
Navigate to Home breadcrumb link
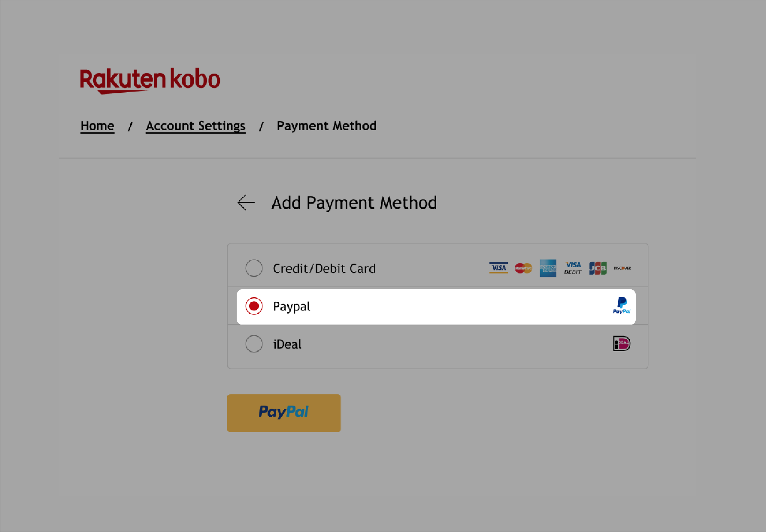click(x=97, y=126)
